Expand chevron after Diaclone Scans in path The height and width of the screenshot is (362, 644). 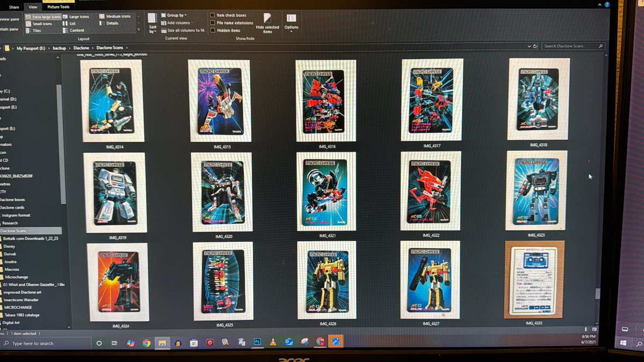[x=127, y=48]
